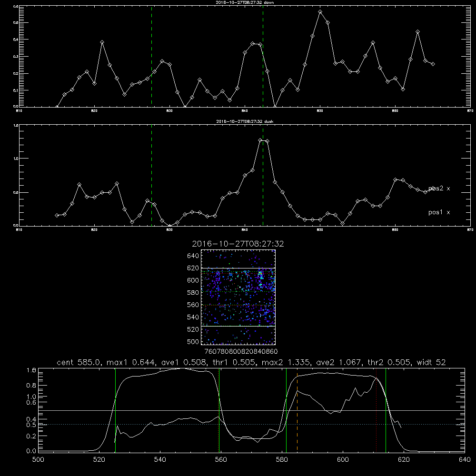476x476 pixels.
Task: Click the 'pos1 x' label in the dusk plot
Action: pos(439,212)
